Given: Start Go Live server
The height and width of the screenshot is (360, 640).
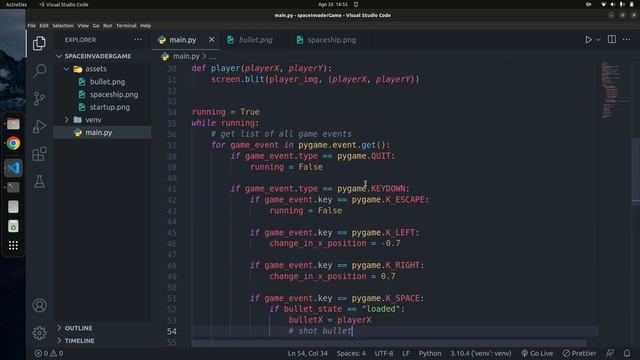Looking at the screenshot, I should pyautogui.click(x=537, y=353).
